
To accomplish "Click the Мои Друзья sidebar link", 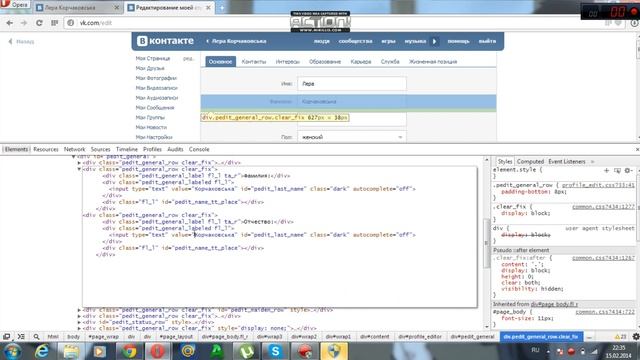I will (150, 68).
